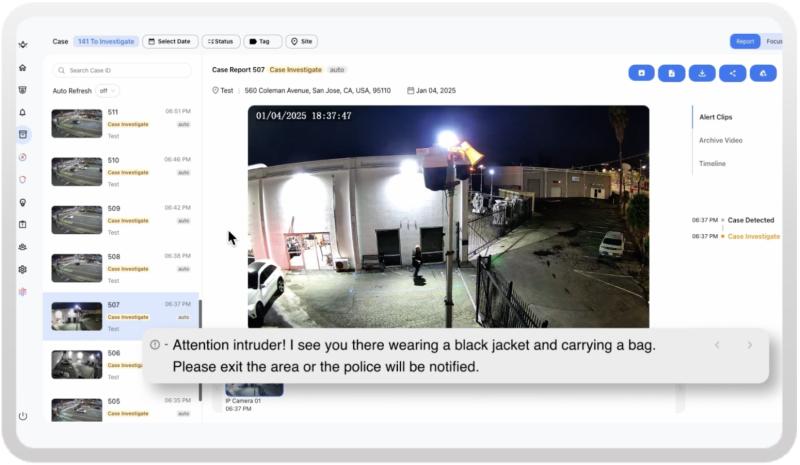The image size is (800, 465).
Task: Go to next caption with right chevron
Action: pos(749,345)
